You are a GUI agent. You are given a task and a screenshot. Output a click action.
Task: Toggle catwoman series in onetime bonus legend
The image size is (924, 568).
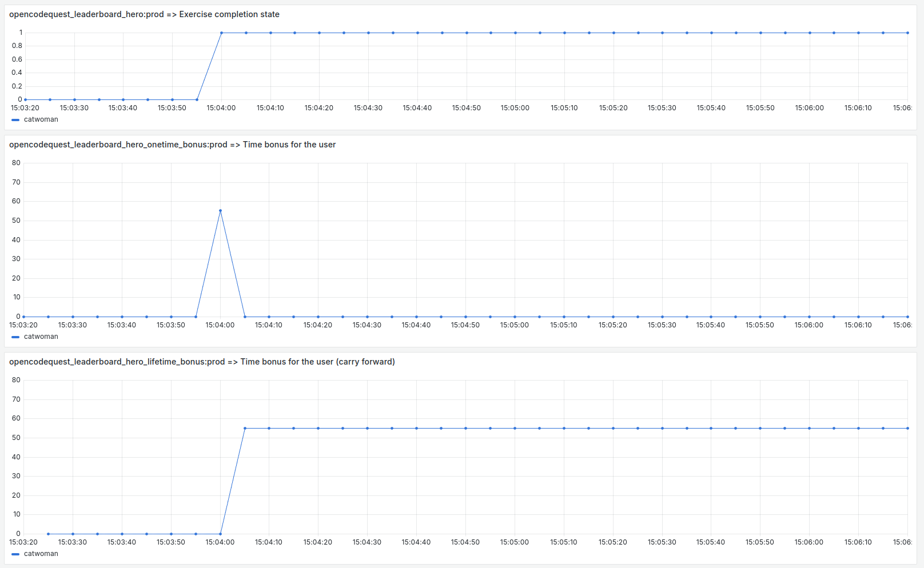pos(41,337)
